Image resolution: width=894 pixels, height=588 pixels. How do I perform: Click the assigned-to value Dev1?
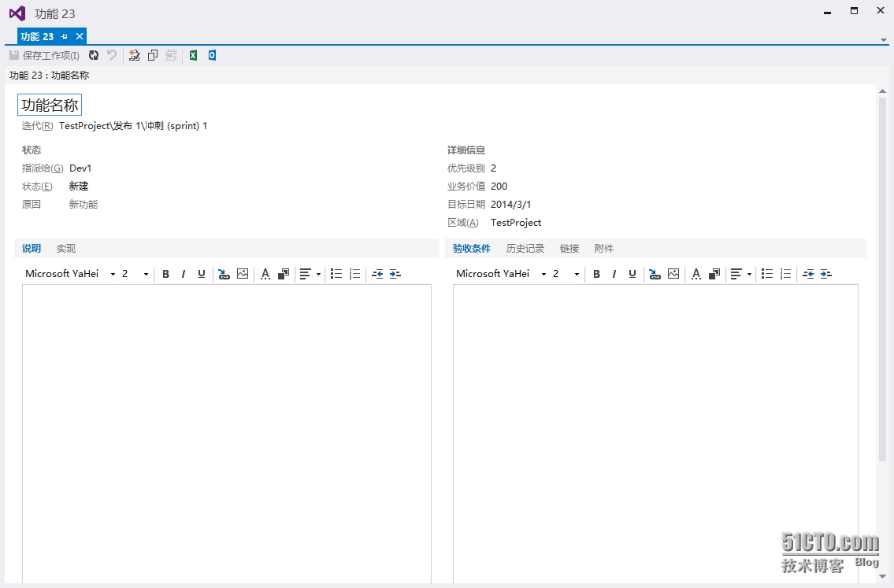80,168
